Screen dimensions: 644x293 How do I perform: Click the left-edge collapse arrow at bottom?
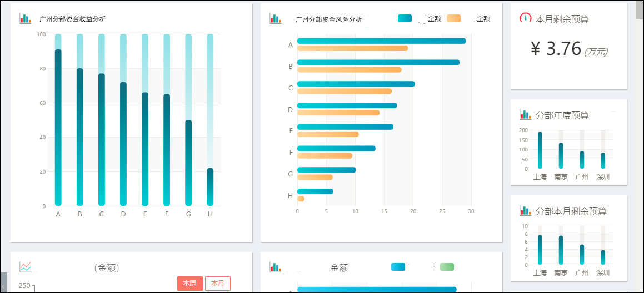[x=3, y=285]
